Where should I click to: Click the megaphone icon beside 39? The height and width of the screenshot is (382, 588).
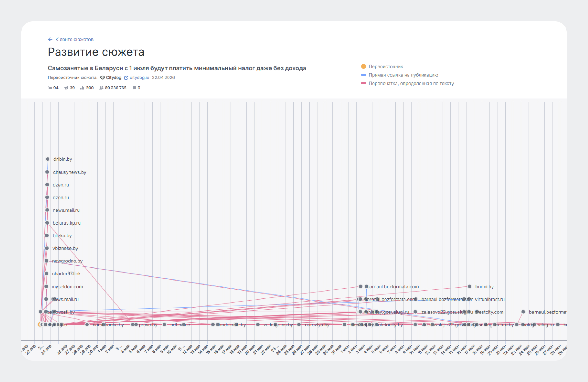[x=66, y=88]
